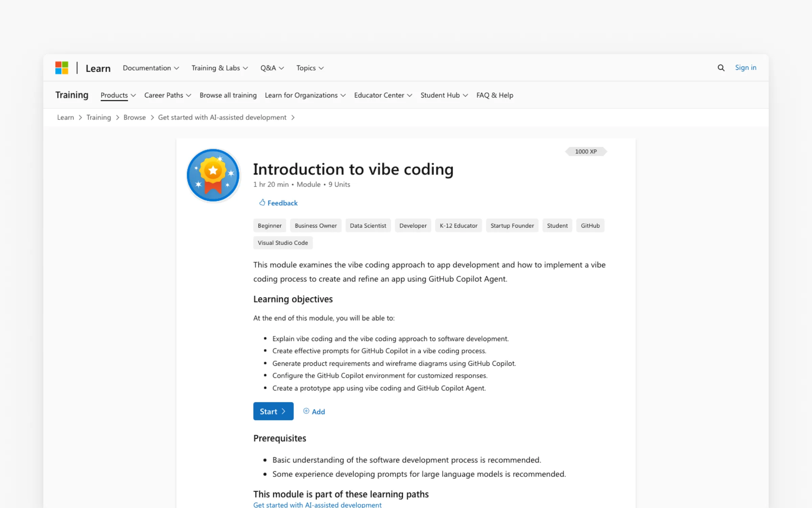The image size is (812, 508).
Task: Click 'Create a prototype app' objective line
Action: [379, 388]
